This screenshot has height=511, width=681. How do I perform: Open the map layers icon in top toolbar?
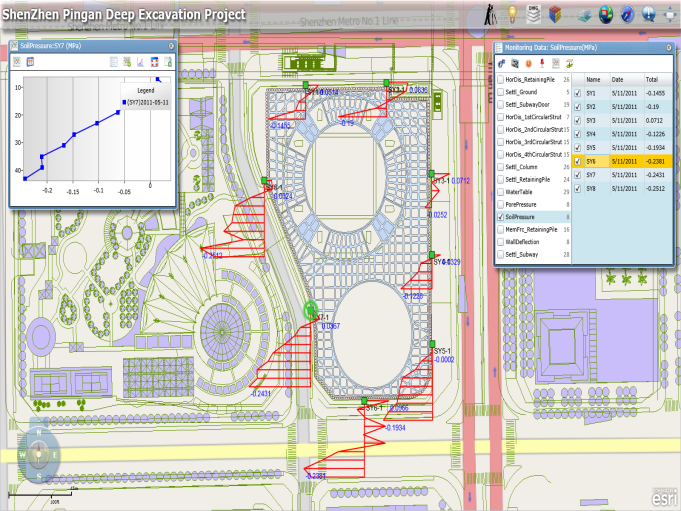click(584, 16)
